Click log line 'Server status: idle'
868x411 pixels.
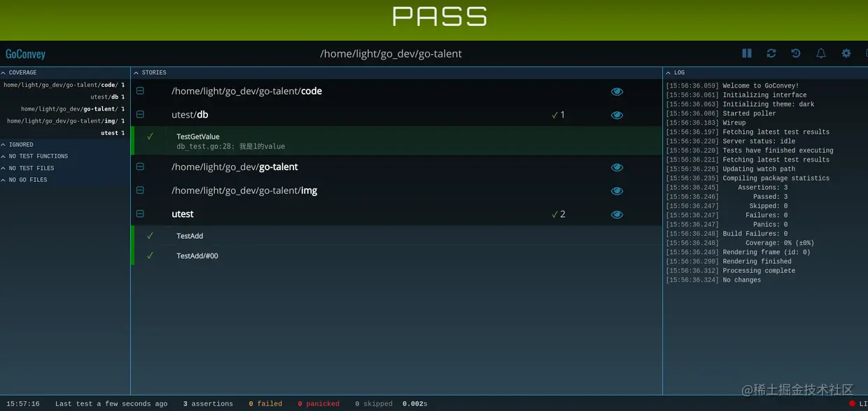pyautogui.click(x=759, y=141)
